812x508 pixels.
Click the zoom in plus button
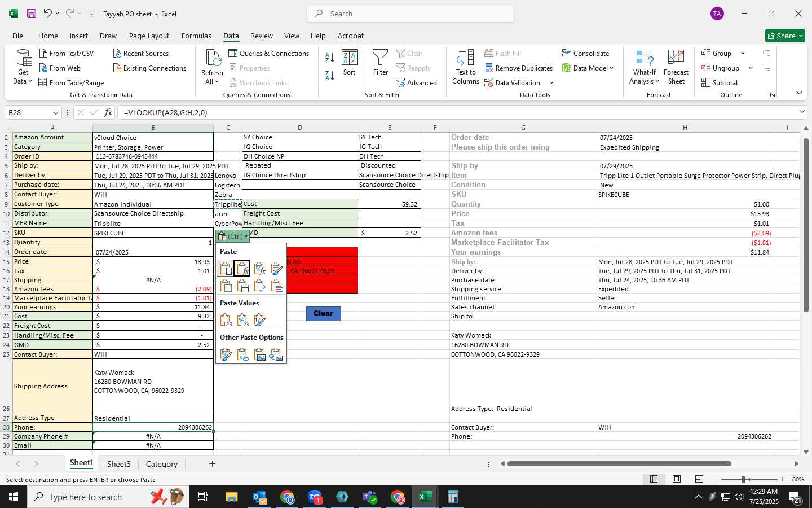782,479
